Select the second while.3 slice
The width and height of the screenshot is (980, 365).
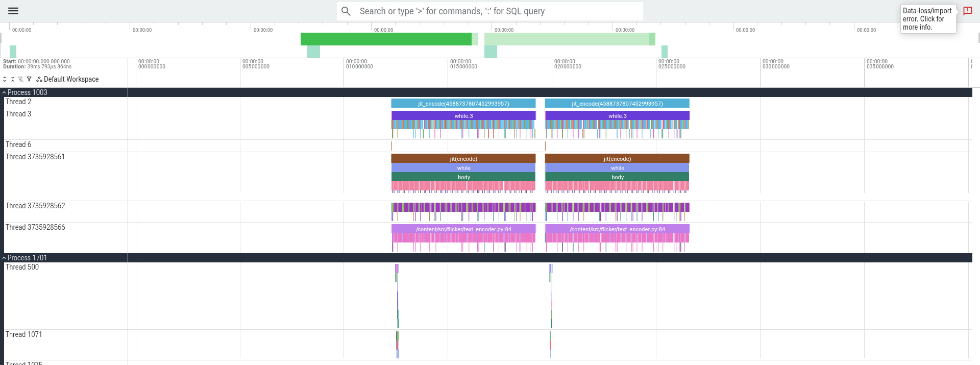618,116
